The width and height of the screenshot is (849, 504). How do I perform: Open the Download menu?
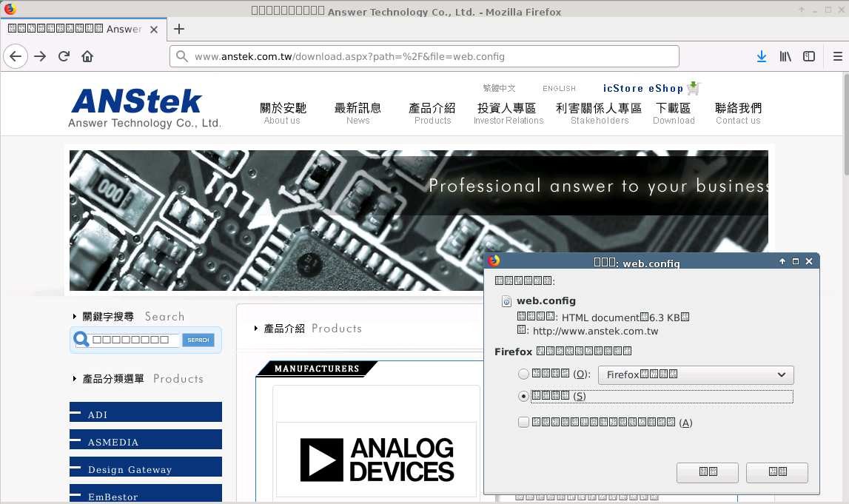click(674, 113)
